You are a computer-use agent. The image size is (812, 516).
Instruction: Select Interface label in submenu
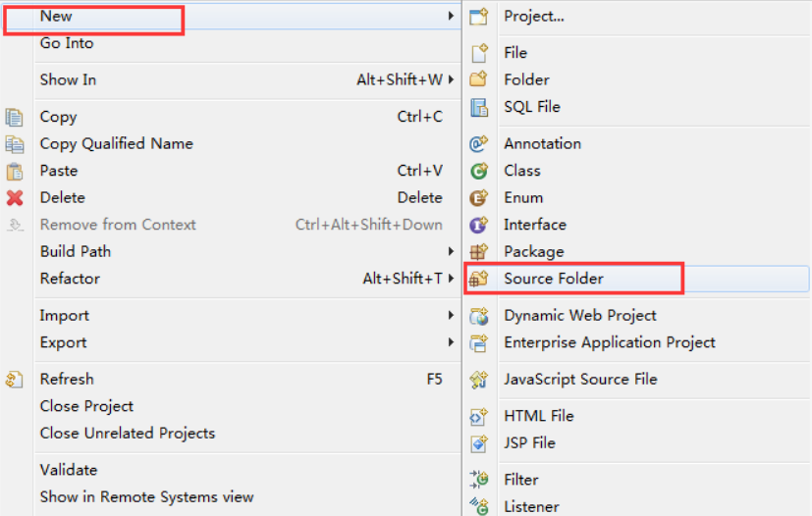[x=535, y=225]
